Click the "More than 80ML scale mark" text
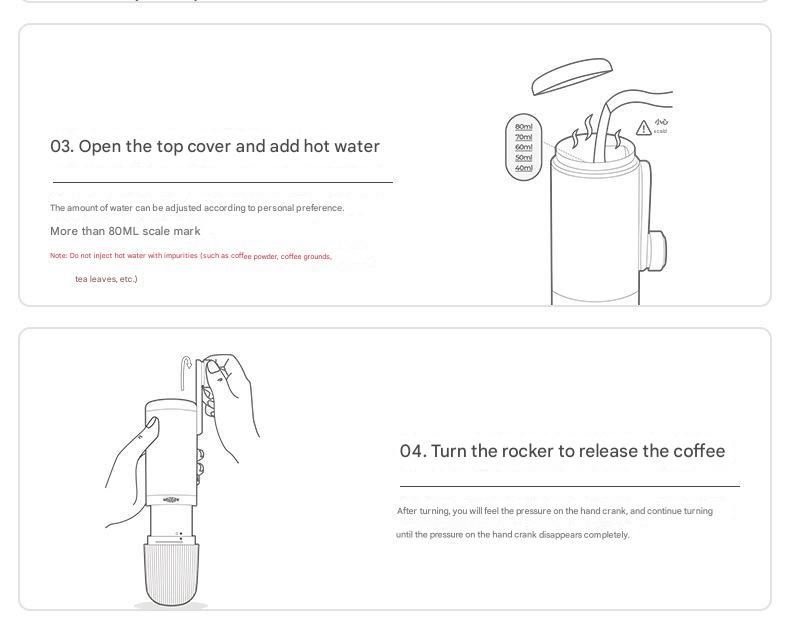Image resolution: width=790 pixels, height=634 pixels. pos(125,231)
